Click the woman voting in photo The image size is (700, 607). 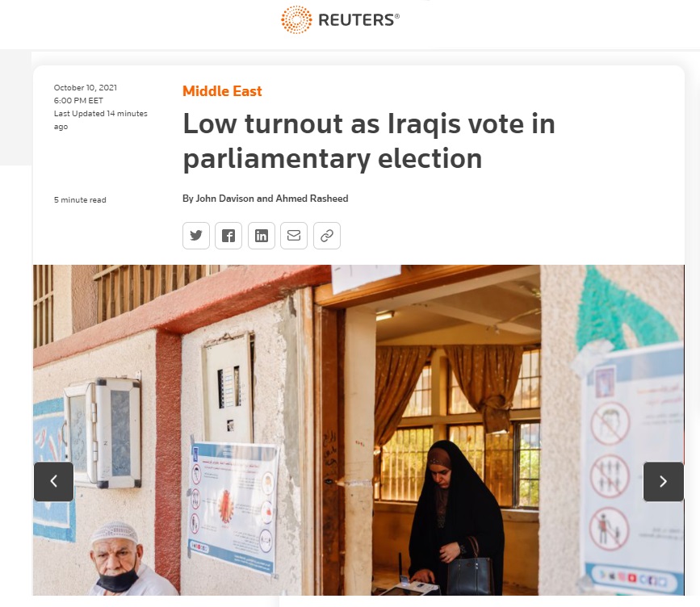pyautogui.click(x=455, y=517)
